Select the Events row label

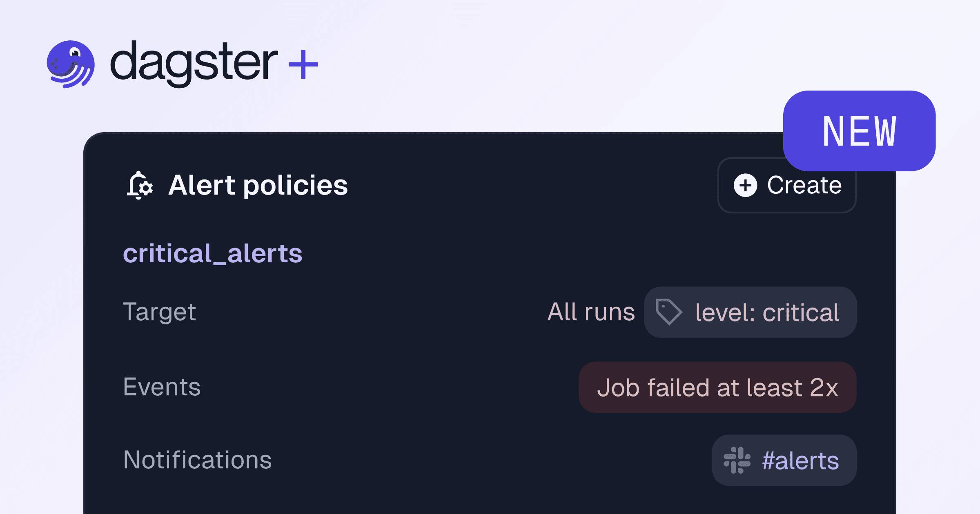[162, 387]
